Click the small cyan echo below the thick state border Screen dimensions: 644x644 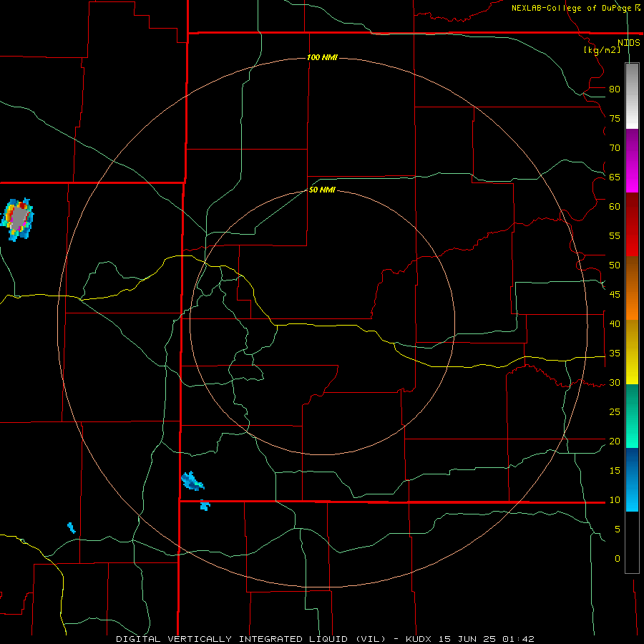[205, 505]
